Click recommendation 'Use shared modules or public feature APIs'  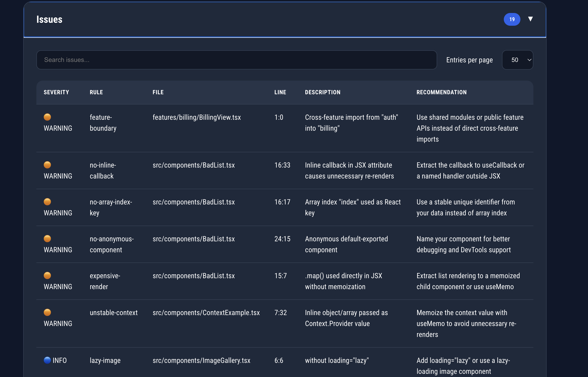point(470,123)
